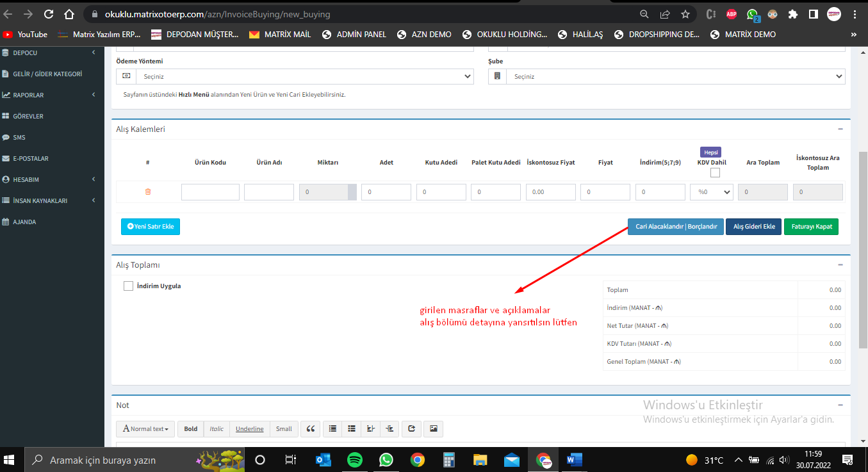Viewport: 868px width, 472px height.
Task: Open Spotify from the Windows taskbar
Action: [x=355, y=460]
